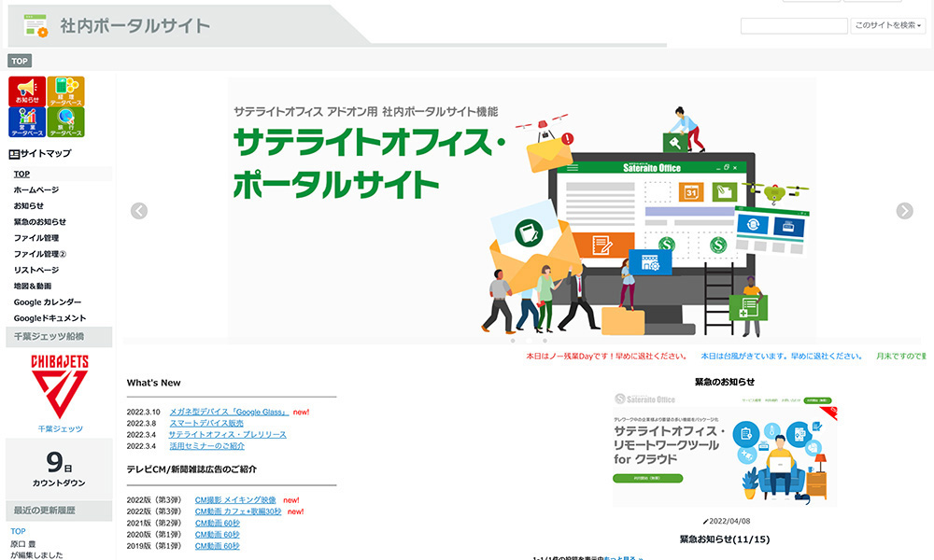934x560 pixels.
Task: Click the サイトマップ heading text
Action: point(46,154)
